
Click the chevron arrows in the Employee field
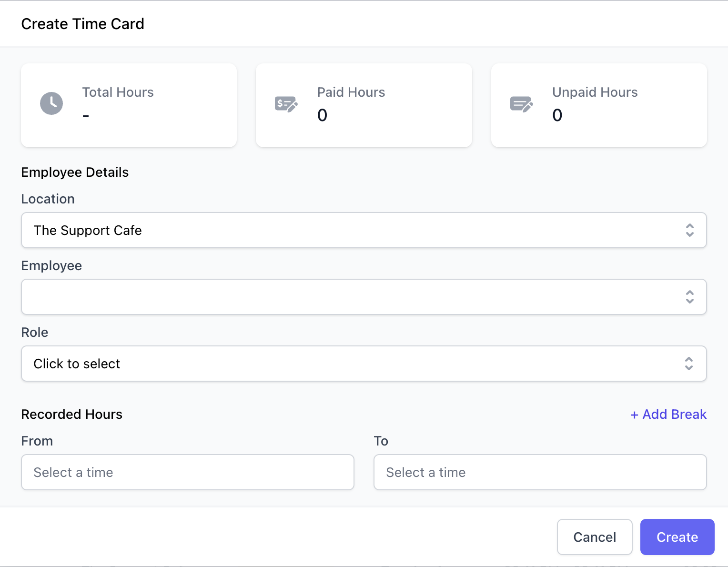point(689,297)
